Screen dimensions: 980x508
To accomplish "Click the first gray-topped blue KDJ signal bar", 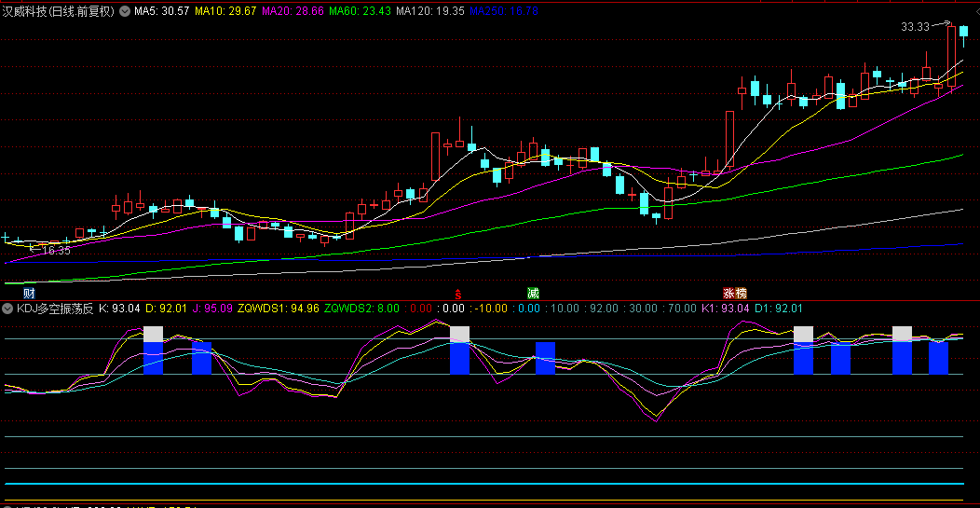I will (153, 350).
